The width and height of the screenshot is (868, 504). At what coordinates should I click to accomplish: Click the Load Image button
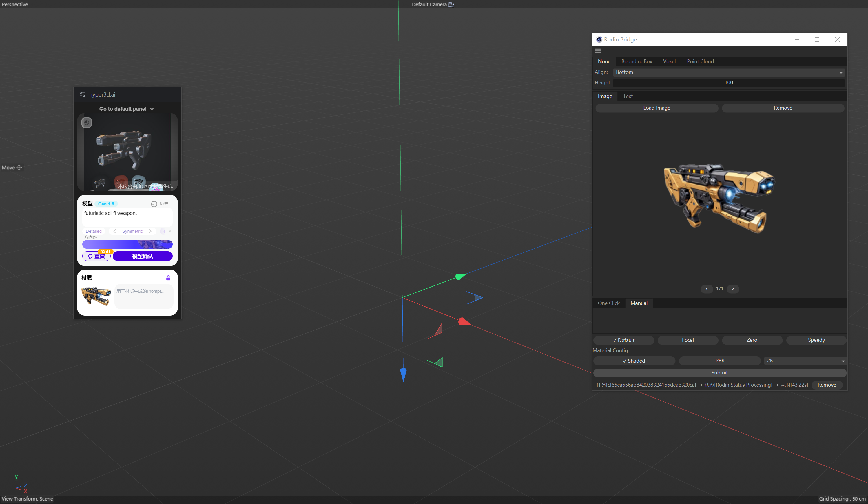tap(657, 108)
